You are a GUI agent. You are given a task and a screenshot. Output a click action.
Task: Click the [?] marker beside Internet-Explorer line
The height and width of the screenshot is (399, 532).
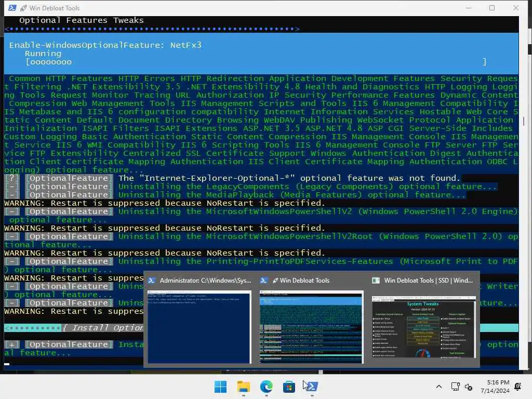12,178
